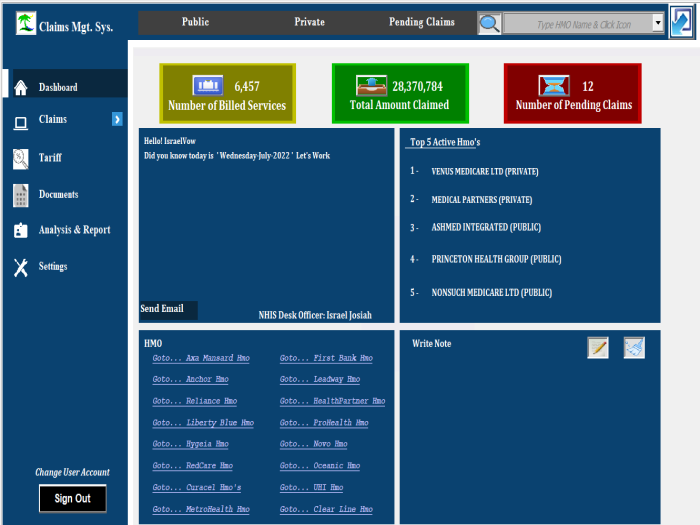Click the Tariff magnifier document icon

[x=21, y=158]
